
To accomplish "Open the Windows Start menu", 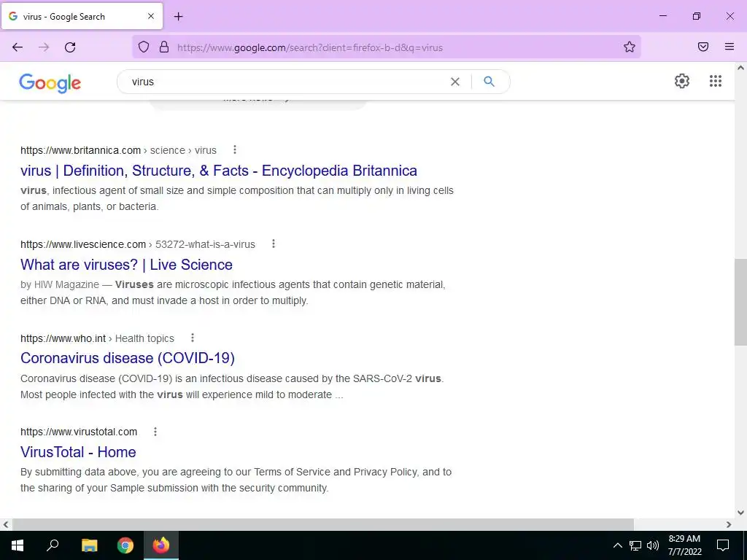I will [18, 545].
